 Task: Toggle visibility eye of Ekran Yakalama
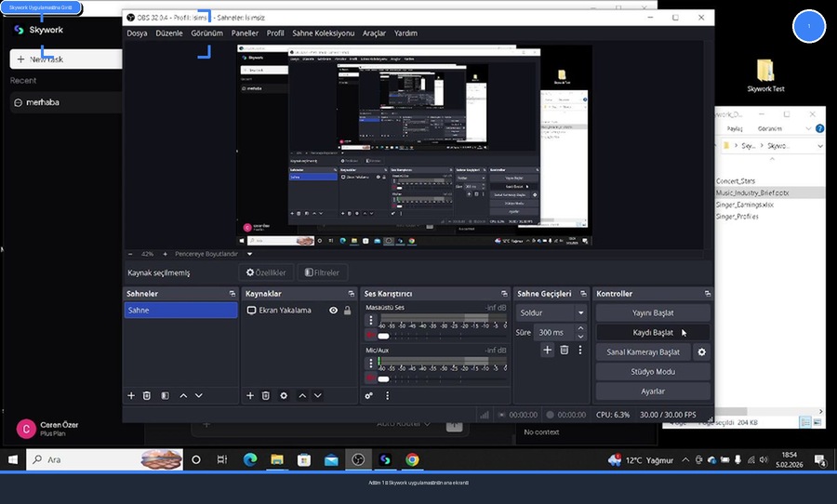pos(333,311)
